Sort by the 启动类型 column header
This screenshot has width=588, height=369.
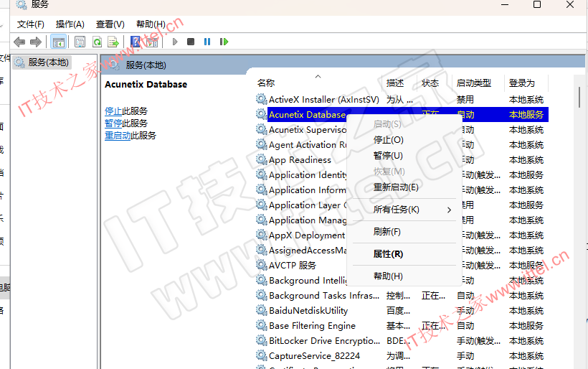473,83
